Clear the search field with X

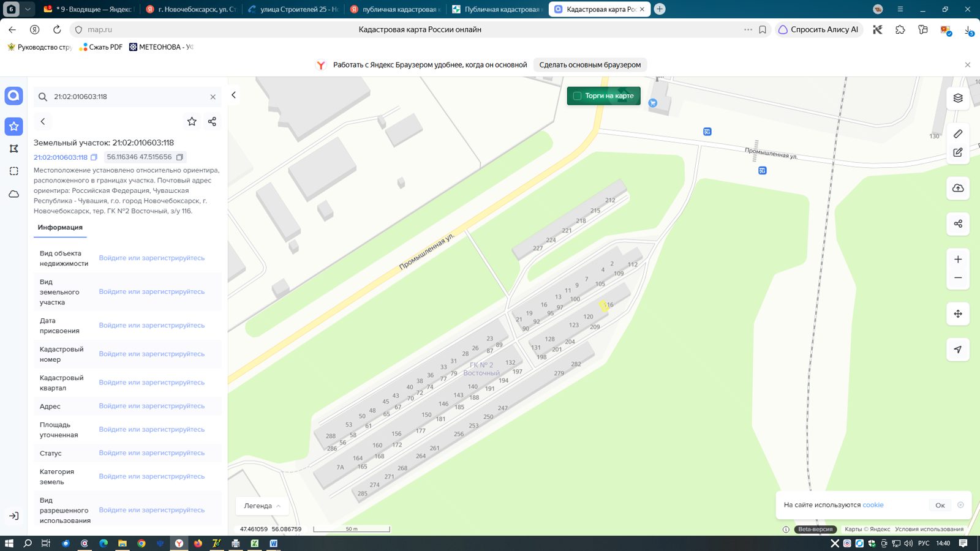point(213,97)
